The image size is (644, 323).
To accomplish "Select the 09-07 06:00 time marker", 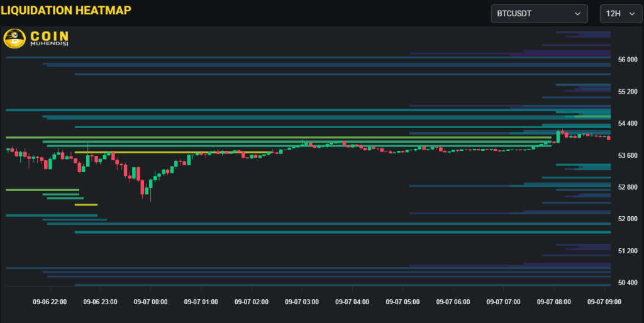I will (453, 302).
